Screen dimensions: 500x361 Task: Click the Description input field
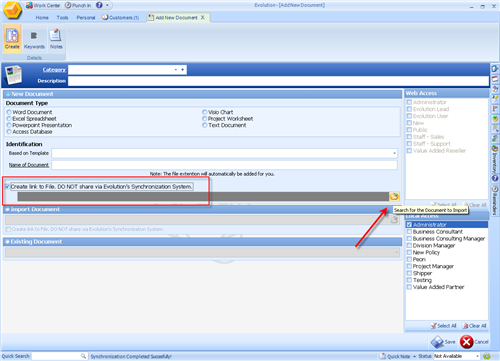(278, 81)
